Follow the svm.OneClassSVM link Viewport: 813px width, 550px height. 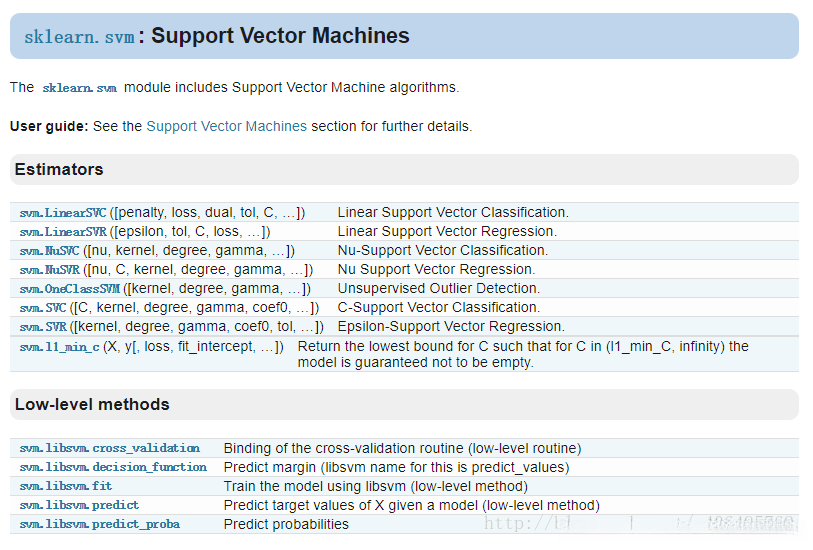[70, 289]
